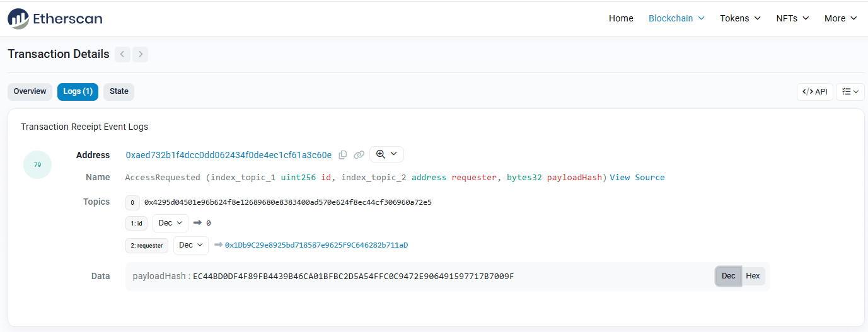Click the 1: id topic badge
Screen dimensions: 868x332
pyautogui.click(x=136, y=224)
